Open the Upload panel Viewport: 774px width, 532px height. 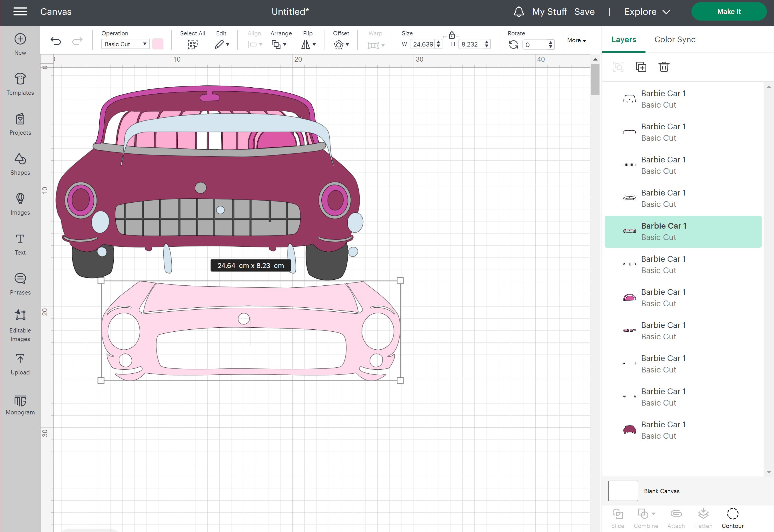(20, 363)
